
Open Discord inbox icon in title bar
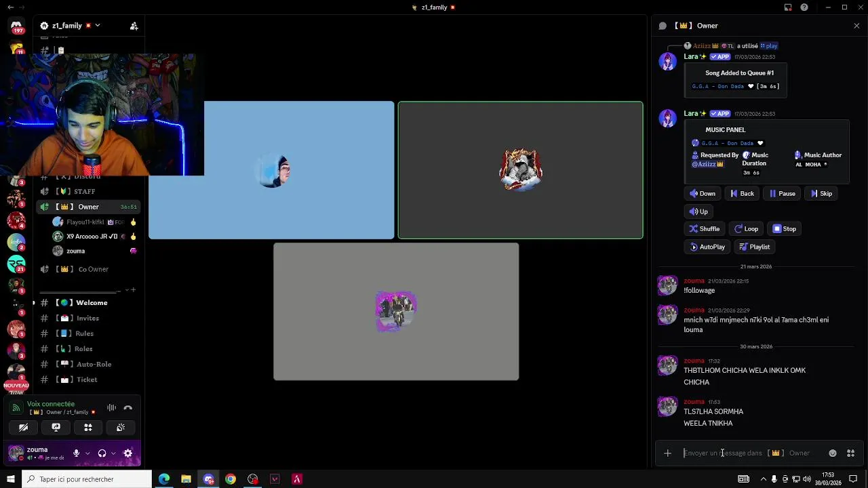pos(788,7)
